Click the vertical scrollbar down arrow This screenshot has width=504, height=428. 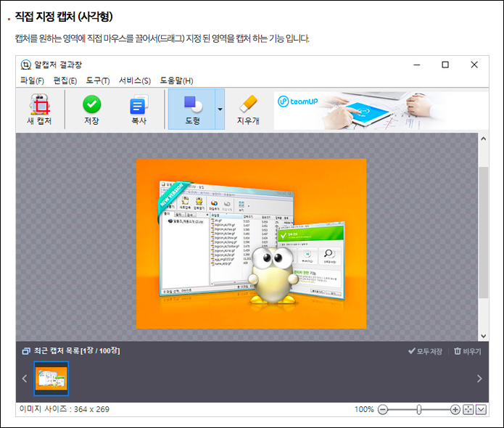tap(483, 336)
